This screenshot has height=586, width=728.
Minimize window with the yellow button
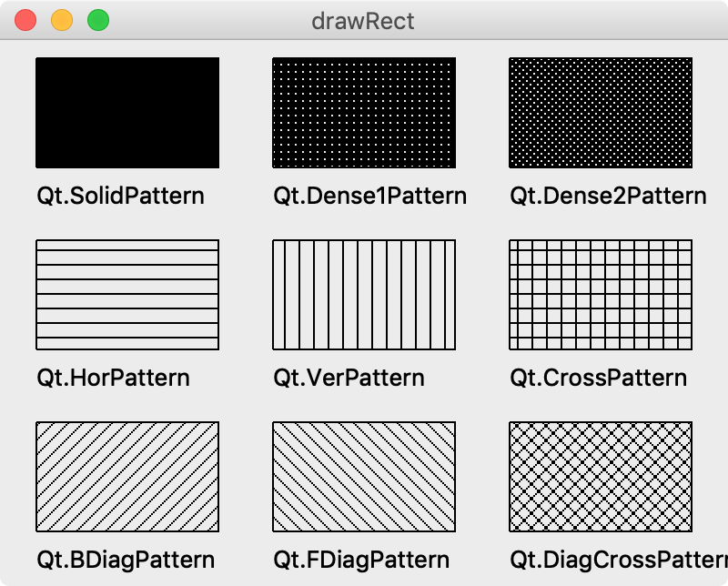[62, 21]
